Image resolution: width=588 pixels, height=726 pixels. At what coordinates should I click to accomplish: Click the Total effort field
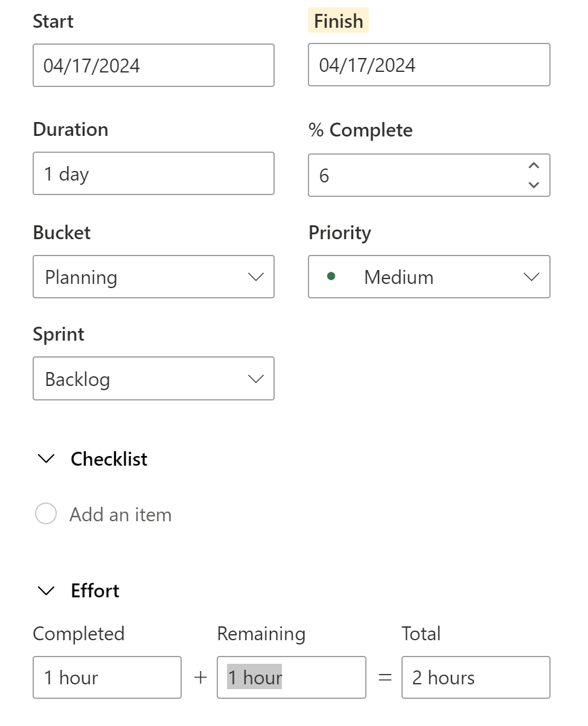[476, 678]
